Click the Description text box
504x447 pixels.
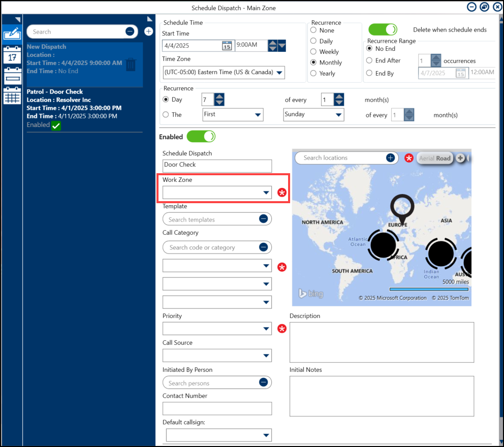coord(381,342)
